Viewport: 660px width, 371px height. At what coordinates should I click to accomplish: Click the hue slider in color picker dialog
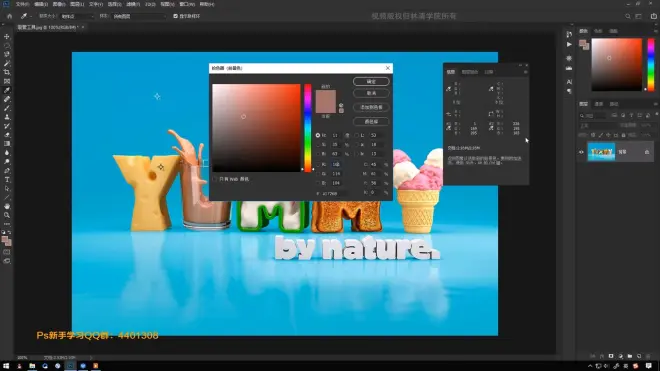(308, 128)
